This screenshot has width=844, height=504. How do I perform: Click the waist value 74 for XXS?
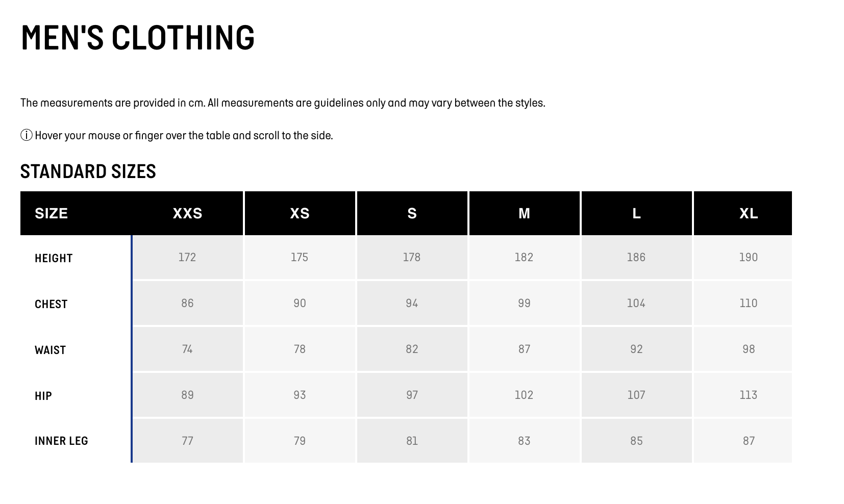[187, 349]
